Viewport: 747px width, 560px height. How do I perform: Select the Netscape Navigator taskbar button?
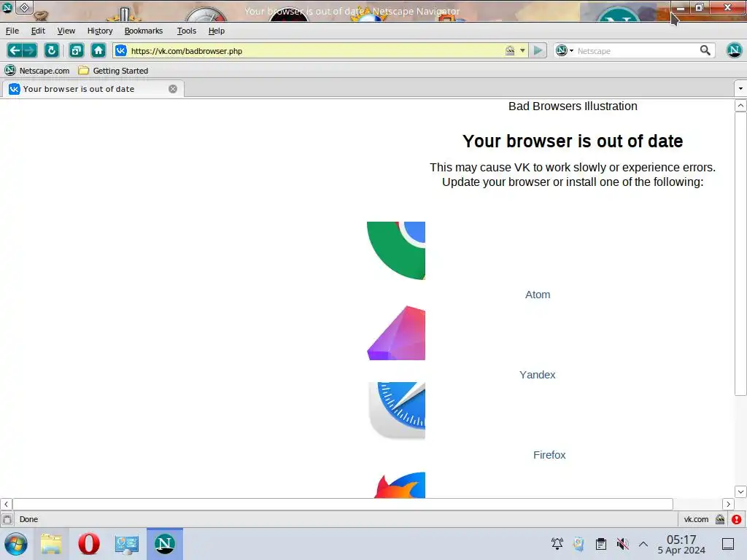tap(165, 544)
